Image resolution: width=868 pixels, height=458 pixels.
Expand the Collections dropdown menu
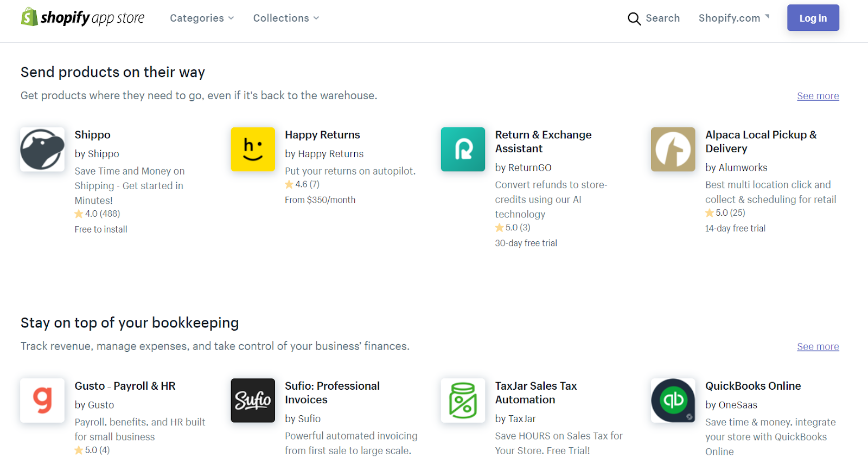[x=286, y=18]
